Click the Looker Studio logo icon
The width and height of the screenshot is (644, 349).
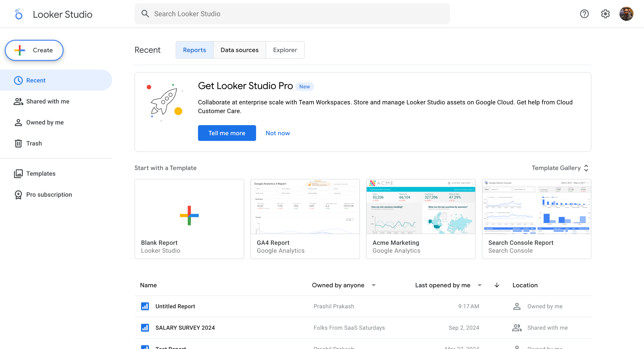tap(19, 14)
